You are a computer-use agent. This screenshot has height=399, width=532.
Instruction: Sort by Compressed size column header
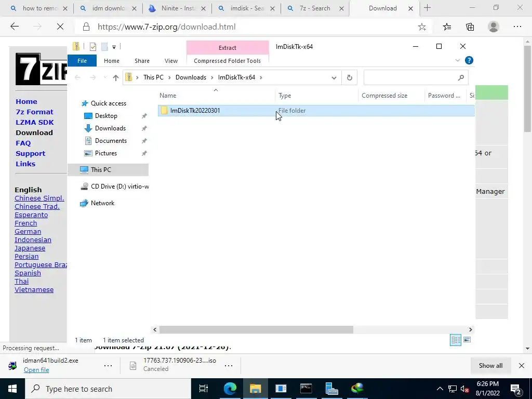pyautogui.click(x=391, y=96)
